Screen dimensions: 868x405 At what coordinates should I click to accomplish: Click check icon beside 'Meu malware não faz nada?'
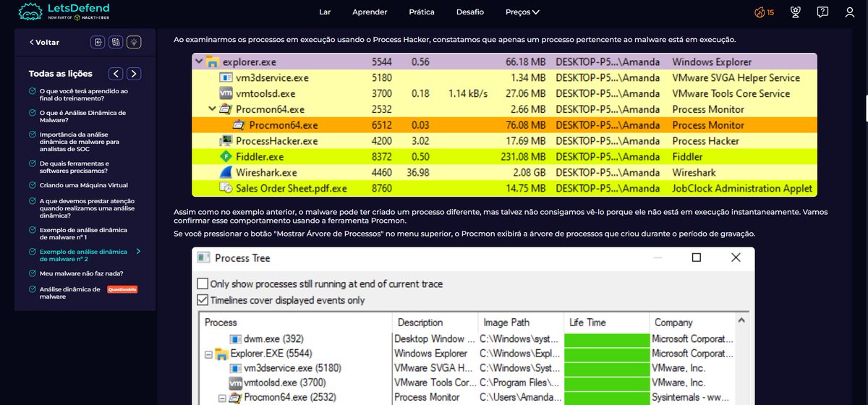coord(33,273)
